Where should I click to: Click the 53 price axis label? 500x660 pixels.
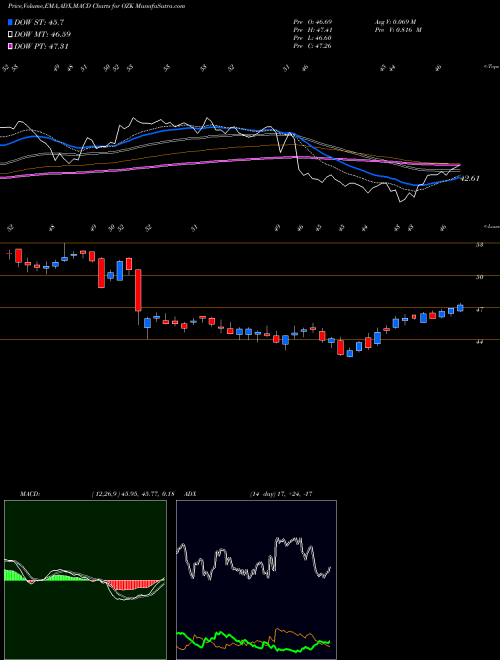479,245
